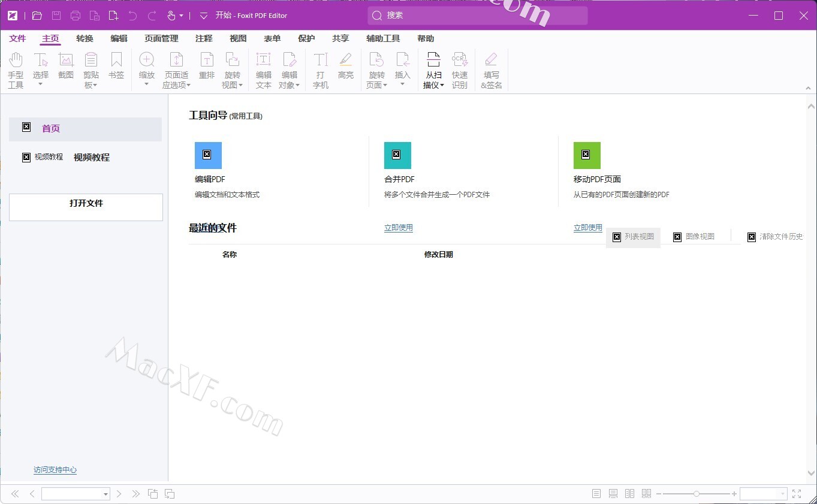Go to next page arrow in status bar

click(119, 494)
